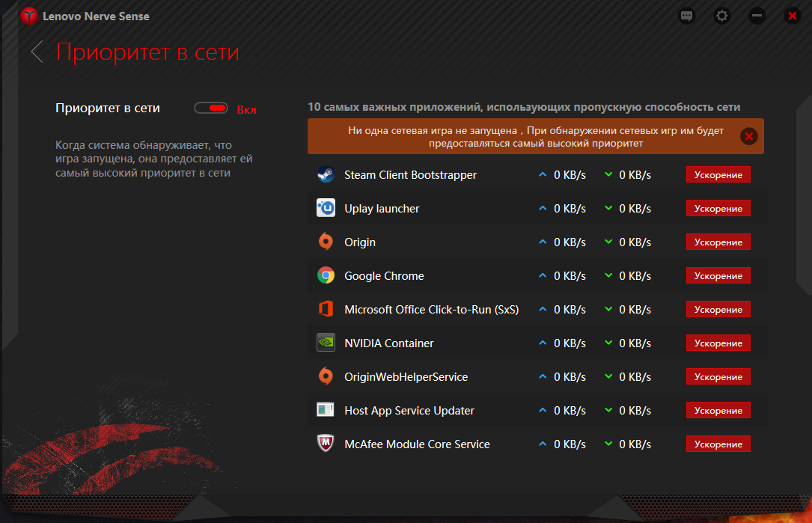Viewport: 812px width, 523px height.
Task: Select the Google Chrome row label
Action: click(384, 276)
